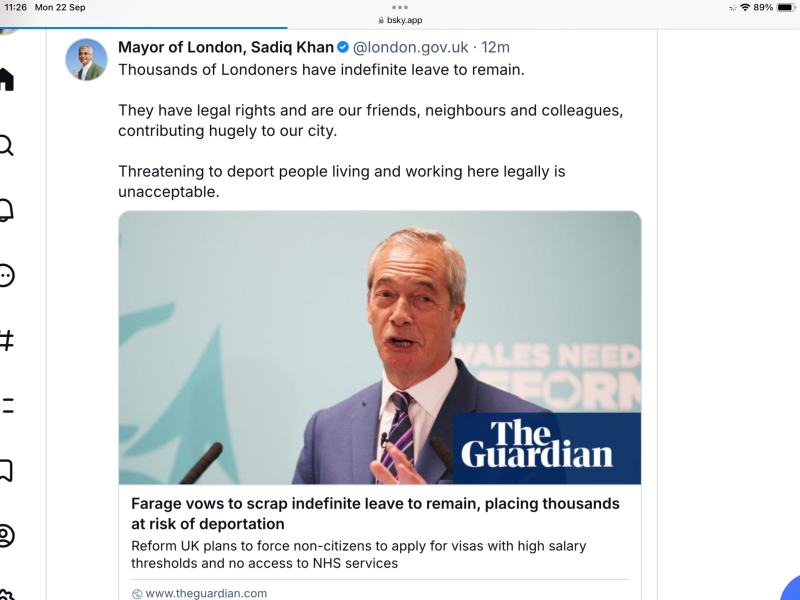
Task: Click the blue verified checkmark badge
Action: click(x=343, y=47)
